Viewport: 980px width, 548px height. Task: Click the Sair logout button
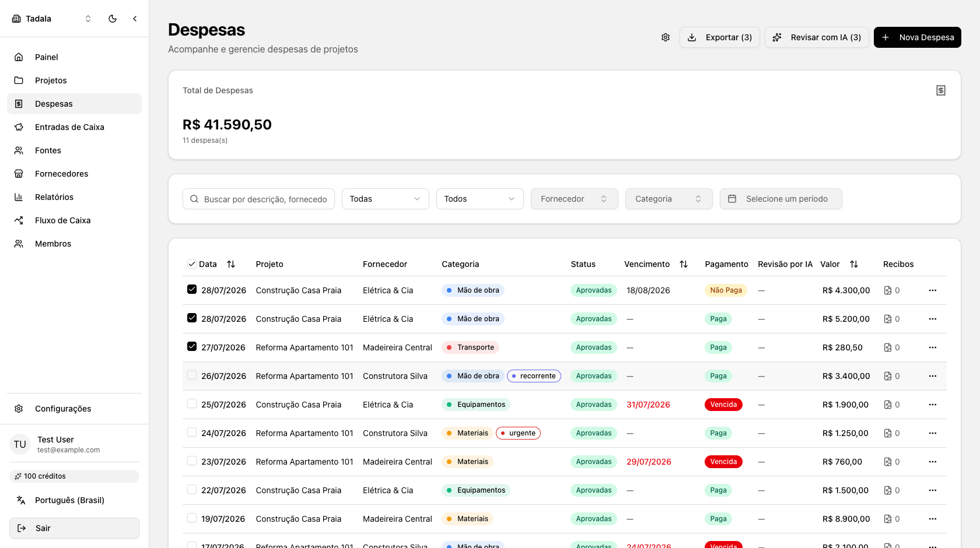tap(74, 528)
